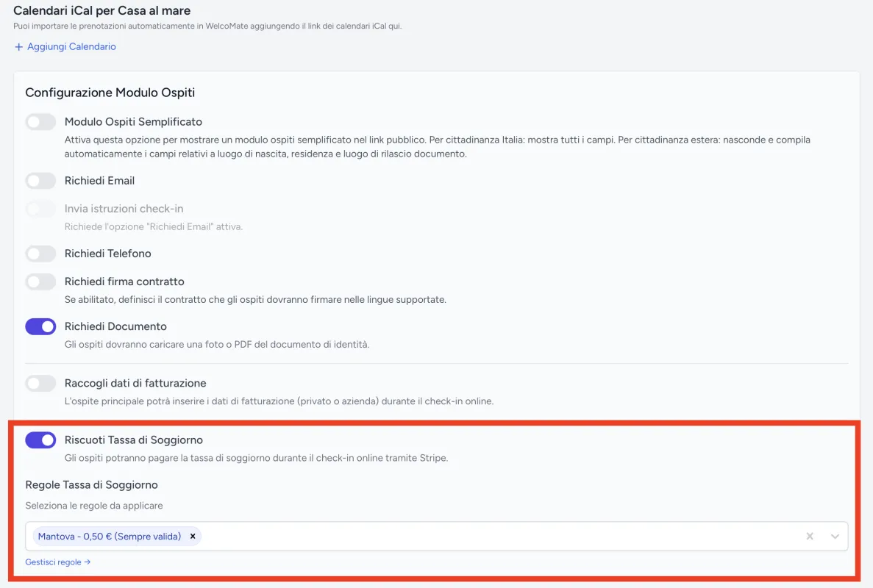873x588 pixels.
Task: Enable the Raccogli dati di fatturazione switch
Action: (40, 383)
